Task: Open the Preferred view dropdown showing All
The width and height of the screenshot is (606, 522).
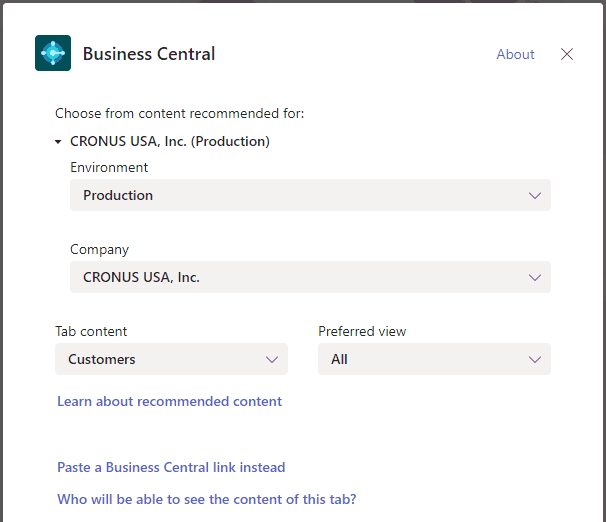Action: pyautogui.click(x=434, y=359)
